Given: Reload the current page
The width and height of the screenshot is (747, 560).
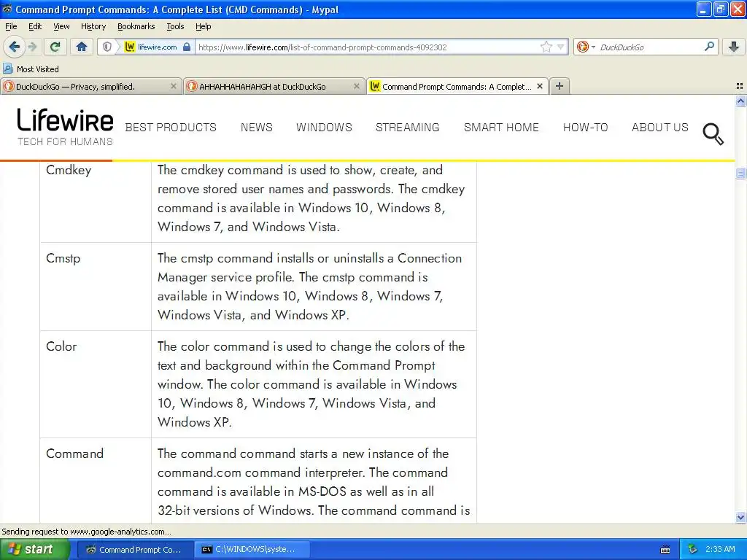Looking at the screenshot, I should pyautogui.click(x=55, y=47).
